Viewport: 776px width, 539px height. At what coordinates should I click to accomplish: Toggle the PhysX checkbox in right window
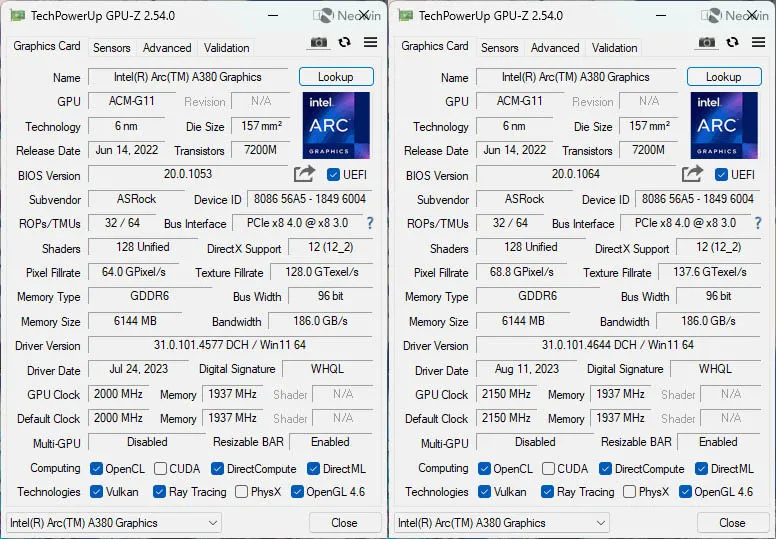pyautogui.click(x=630, y=491)
